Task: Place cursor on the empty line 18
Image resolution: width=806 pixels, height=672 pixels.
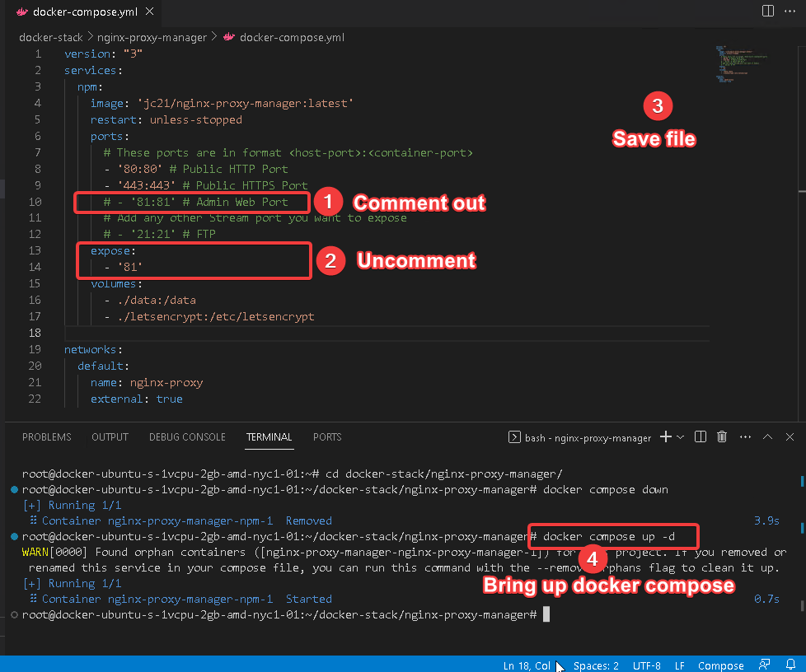Action: coord(387,333)
